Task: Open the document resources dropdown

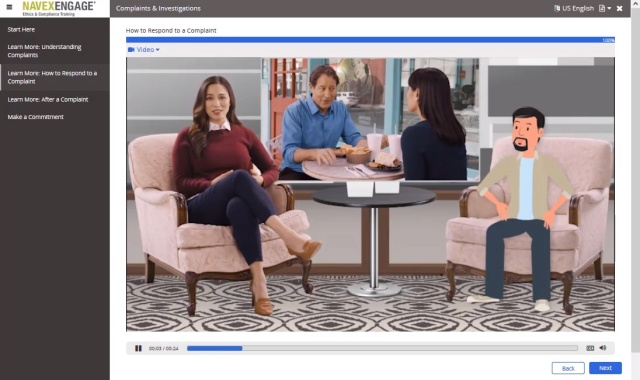Action: (x=604, y=8)
